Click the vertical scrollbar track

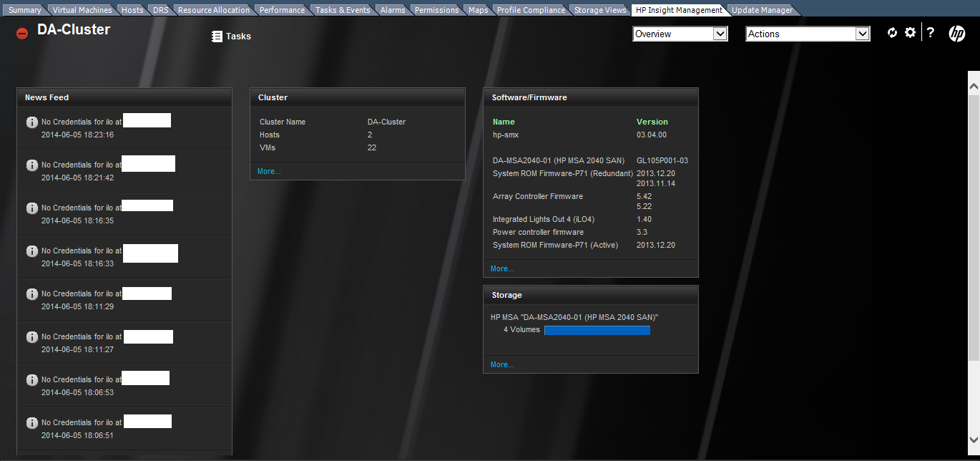(x=974, y=262)
